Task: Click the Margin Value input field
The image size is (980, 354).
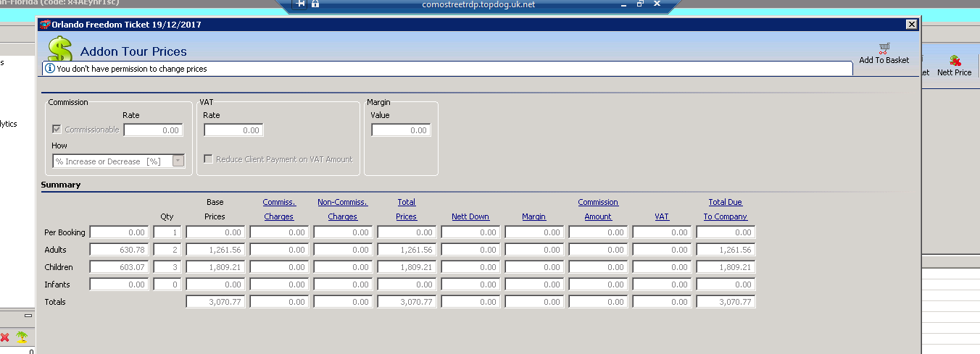Action: 401,130
